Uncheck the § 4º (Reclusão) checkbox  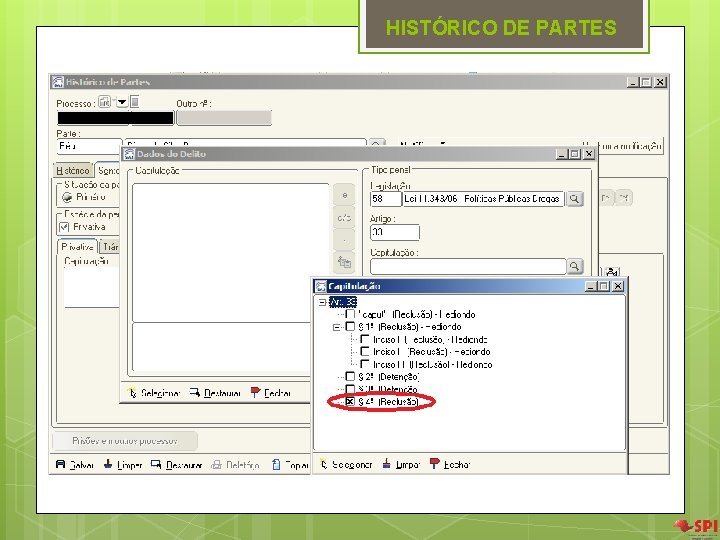(350, 402)
